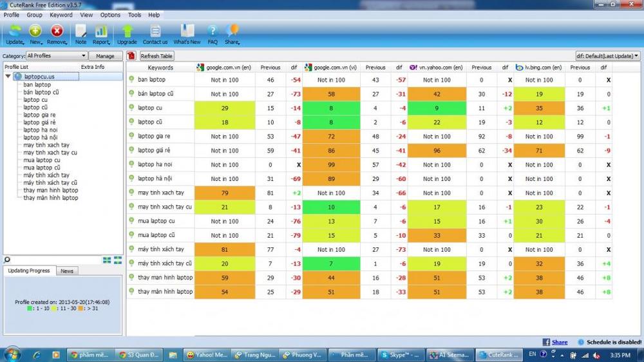
Task: Open the Options menu
Action: tap(110, 15)
